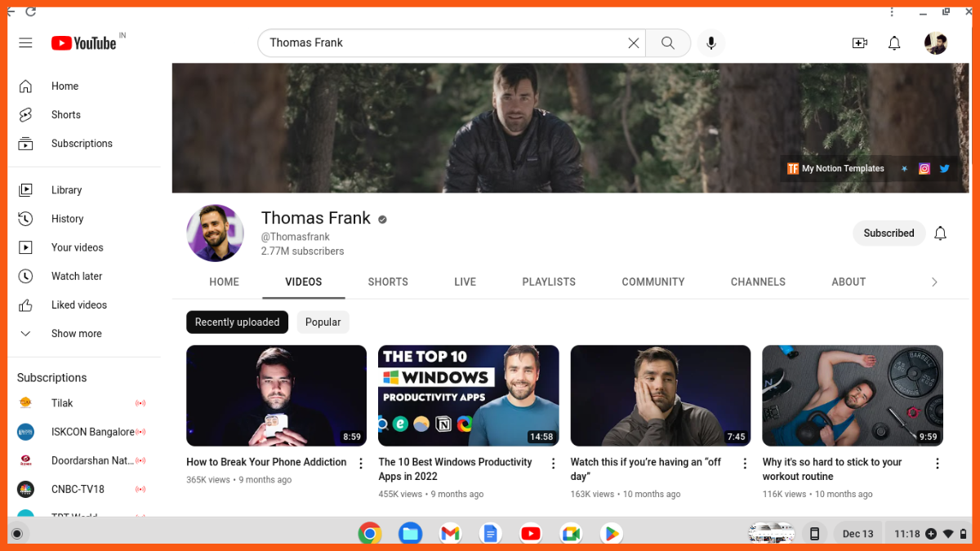
Task: Play the Top 10 Windows apps thumbnail
Action: point(469,396)
